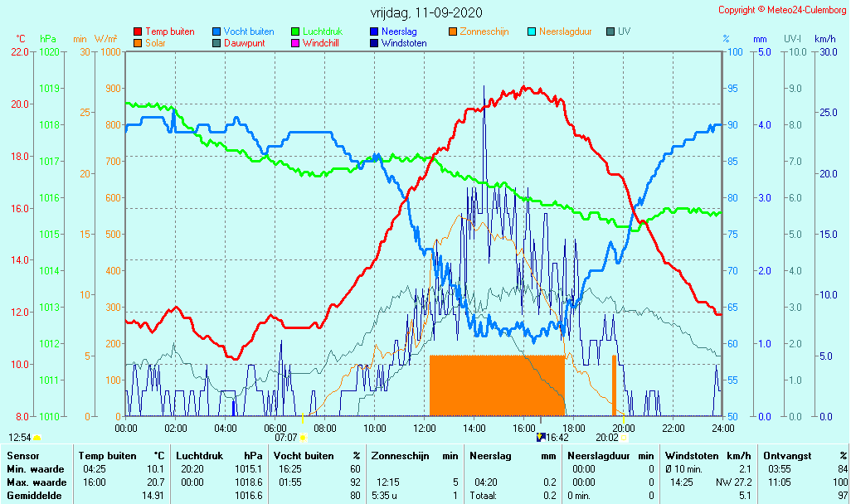851x504 pixels.
Task: Click the green Luchtdruk legend square
Action: click(x=295, y=31)
